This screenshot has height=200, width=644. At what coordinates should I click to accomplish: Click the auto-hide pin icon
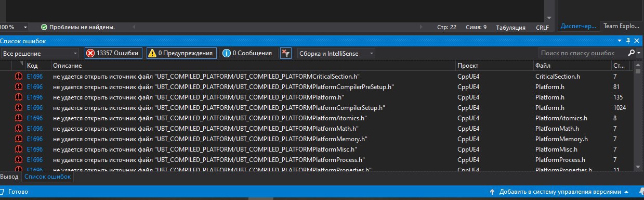628,41
